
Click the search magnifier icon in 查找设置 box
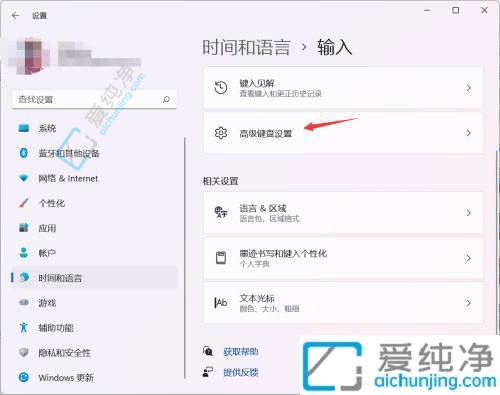click(x=166, y=99)
